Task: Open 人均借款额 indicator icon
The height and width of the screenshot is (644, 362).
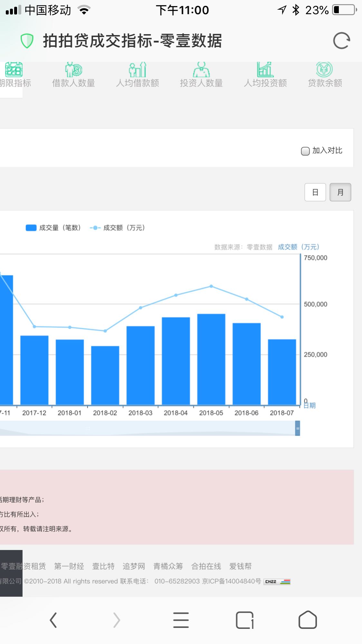Action: pos(138,70)
